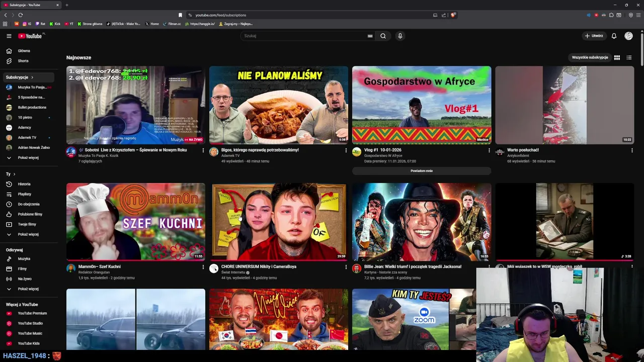This screenshot has width=644, height=362.
Task: Click the YouTube logo
Action: (31, 36)
